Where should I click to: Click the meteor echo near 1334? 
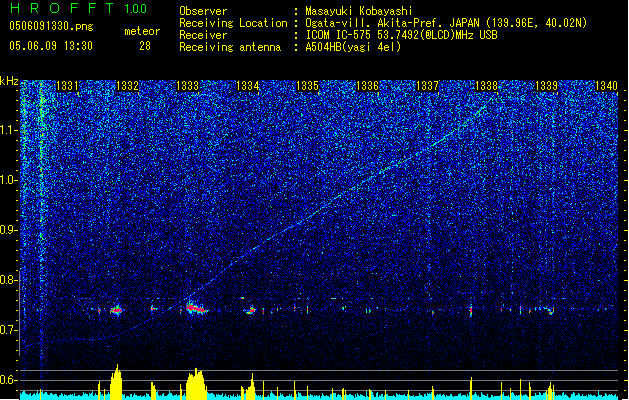[x=251, y=311]
